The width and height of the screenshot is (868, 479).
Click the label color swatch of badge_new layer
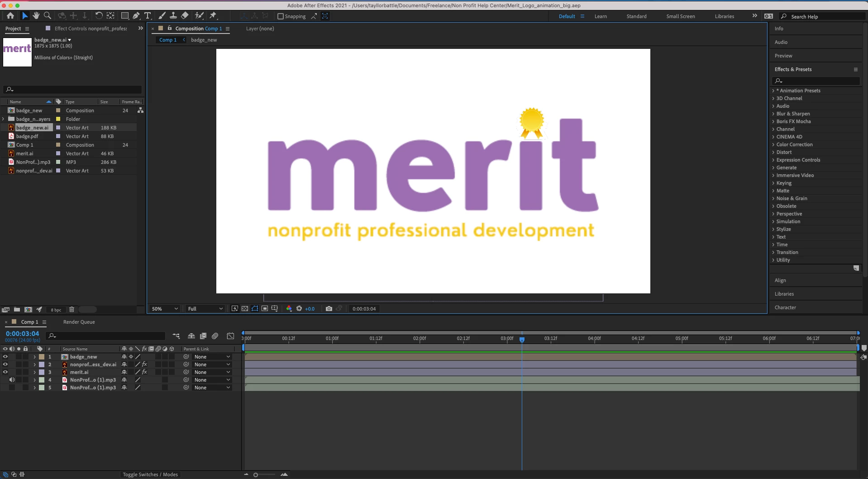[42, 357]
